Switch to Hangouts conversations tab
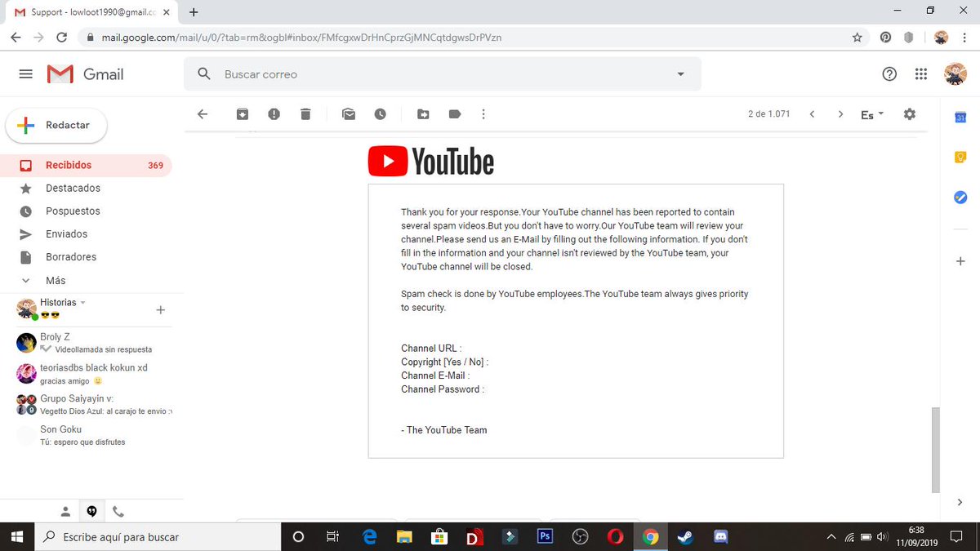Screen dimensions: 980x551 (x=91, y=512)
